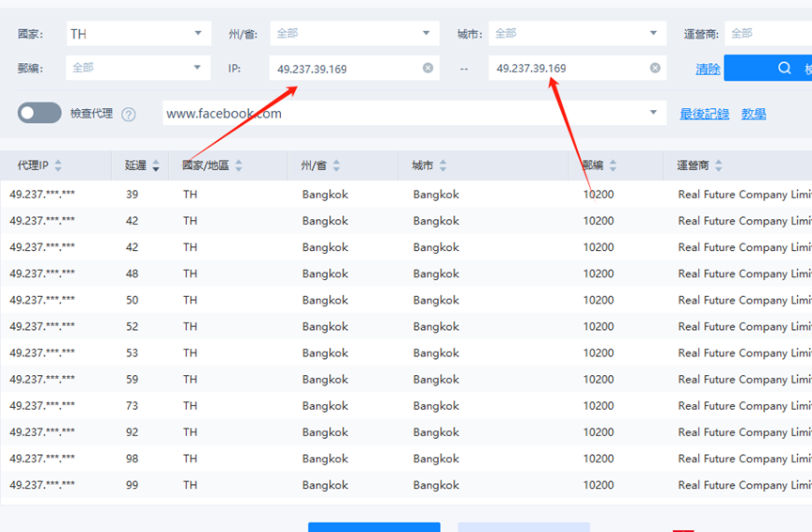Sort by 延遲 column arrows
This screenshot has height=532, width=812.
pos(155,165)
